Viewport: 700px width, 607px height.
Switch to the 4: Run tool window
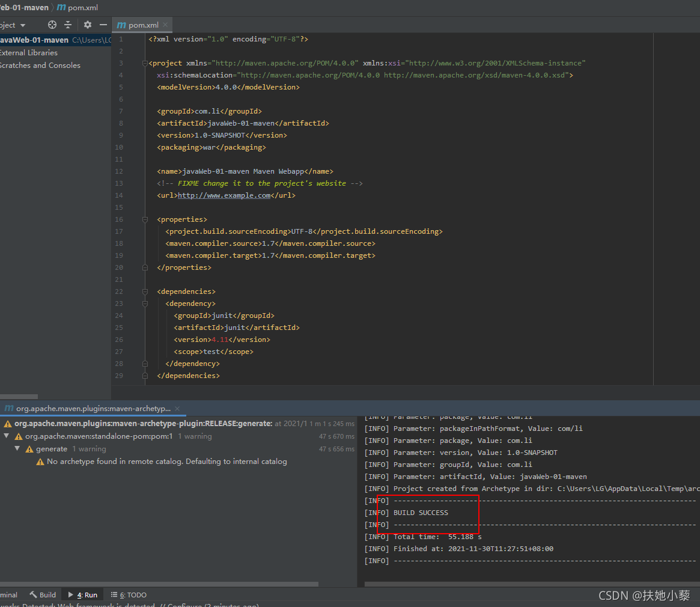click(x=82, y=594)
